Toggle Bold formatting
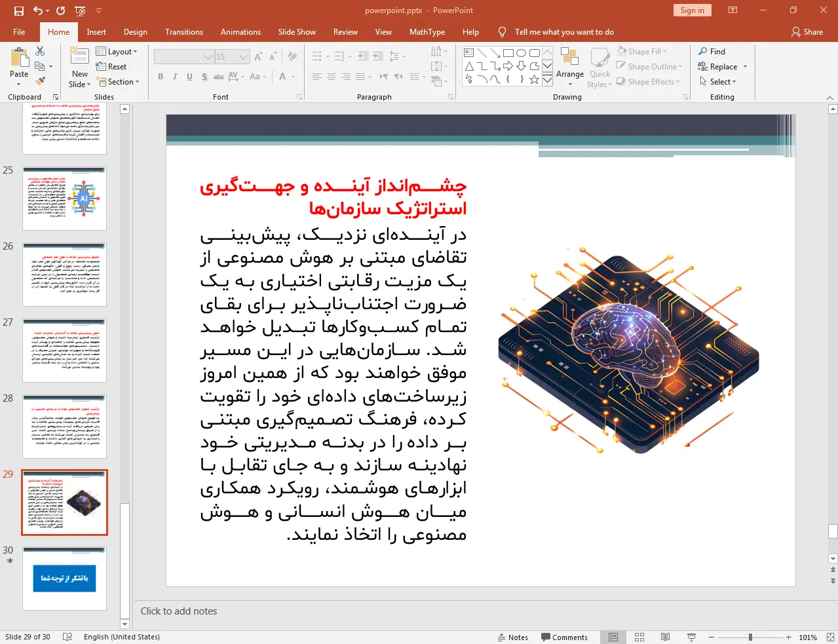838x644 pixels. coord(161,77)
